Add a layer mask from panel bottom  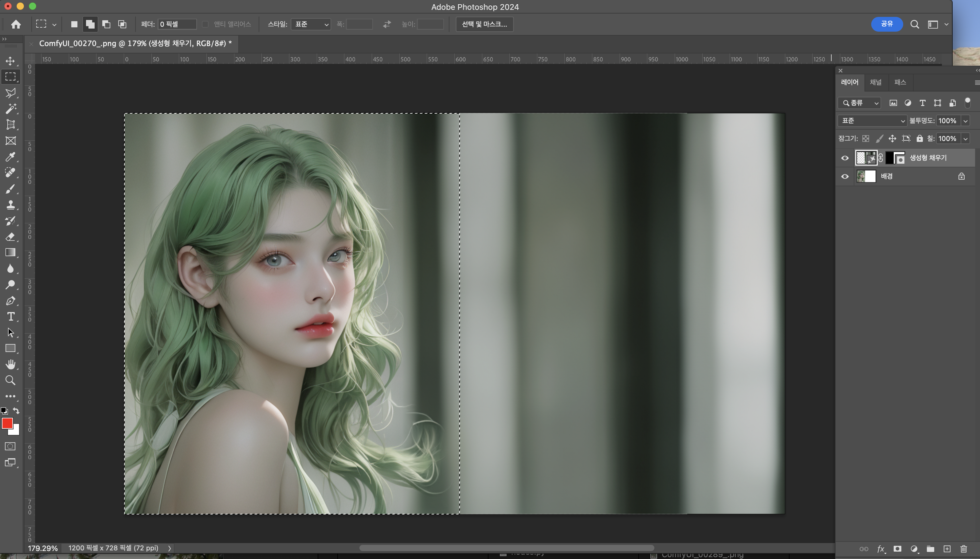click(x=897, y=549)
